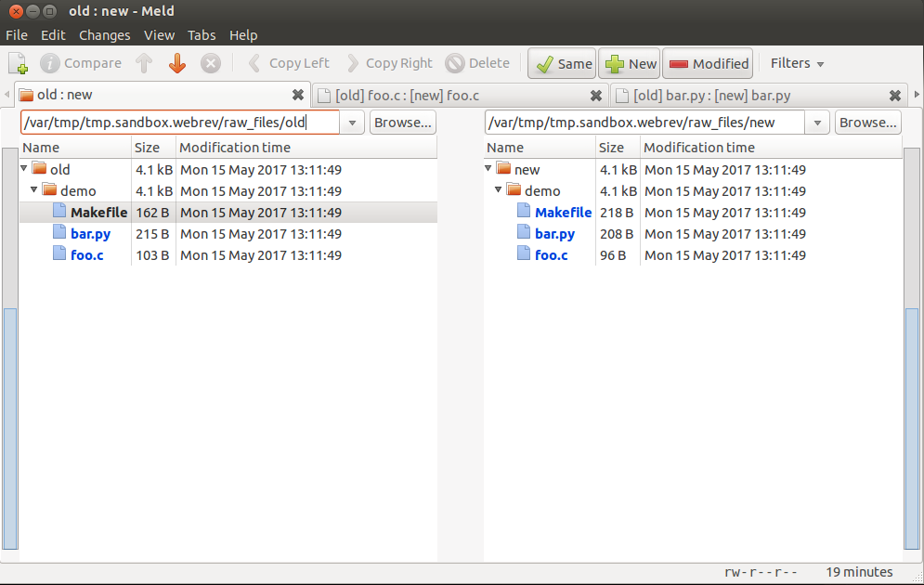This screenshot has width=924, height=585.
Task: Toggle the Same files filter
Action: (562, 64)
